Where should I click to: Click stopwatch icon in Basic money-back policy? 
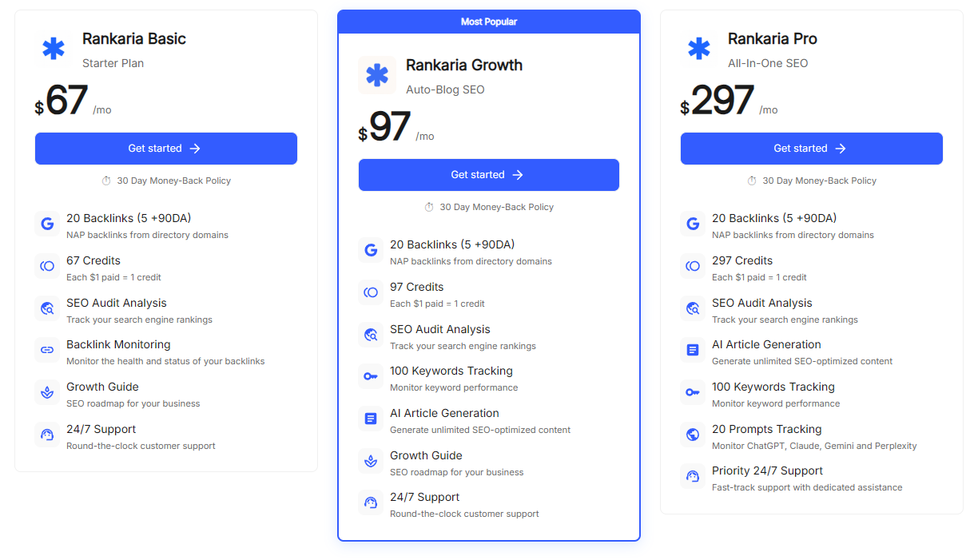(106, 181)
